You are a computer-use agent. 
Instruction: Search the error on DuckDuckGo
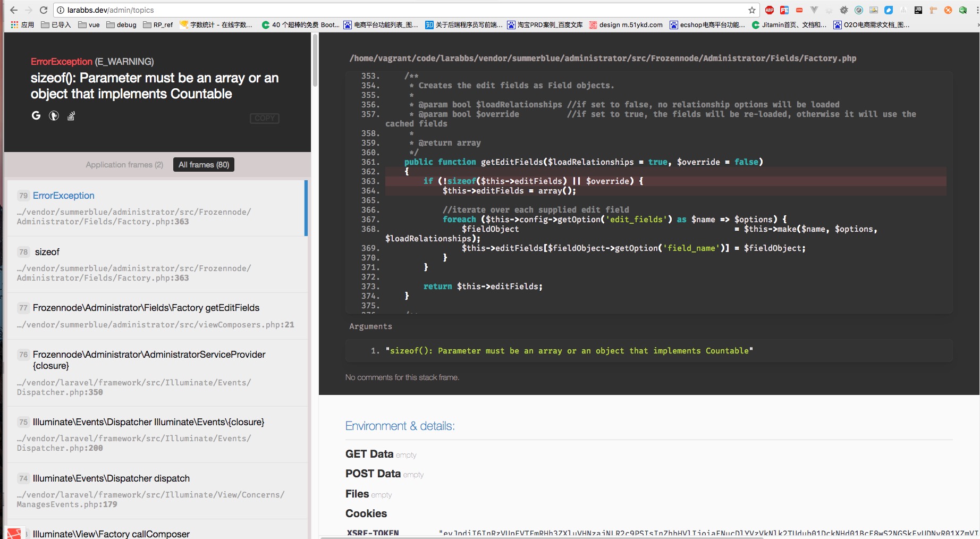click(54, 115)
